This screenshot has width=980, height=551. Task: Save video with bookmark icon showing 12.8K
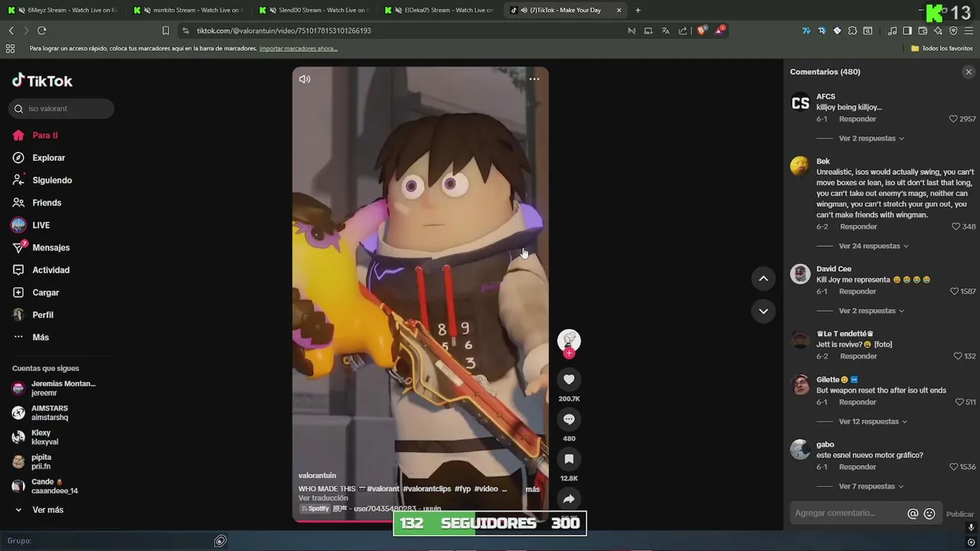tap(569, 459)
